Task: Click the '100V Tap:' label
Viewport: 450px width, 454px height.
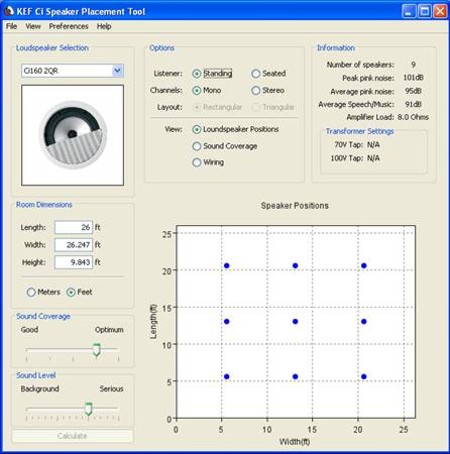Action: click(x=347, y=158)
